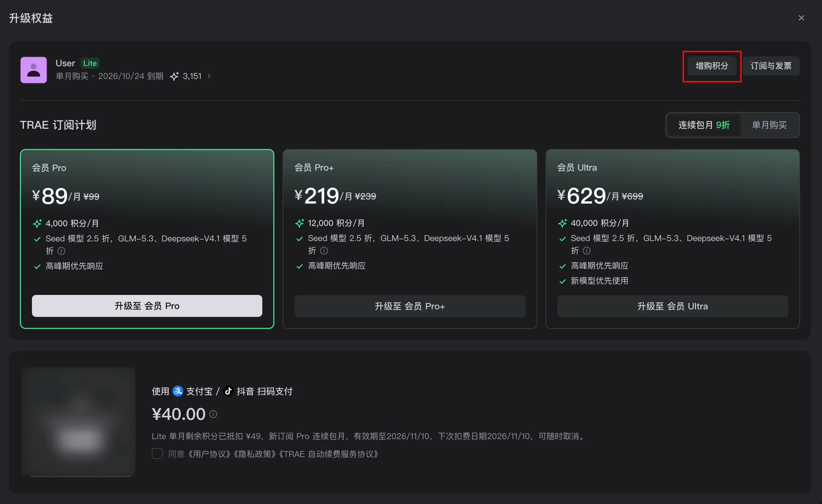
Task: Switch to 连续包月 9折 billing
Action: (704, 125)
